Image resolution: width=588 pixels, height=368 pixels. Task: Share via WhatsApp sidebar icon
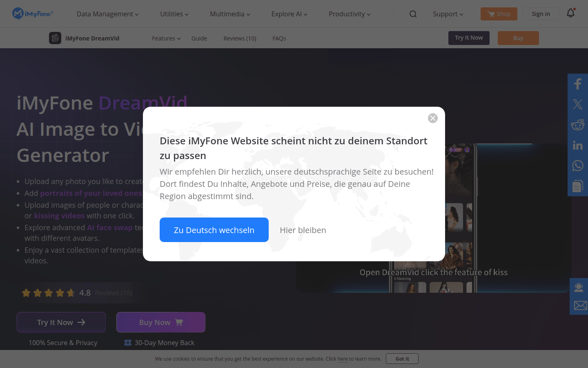pyautogui.click(x=578, y=166)
